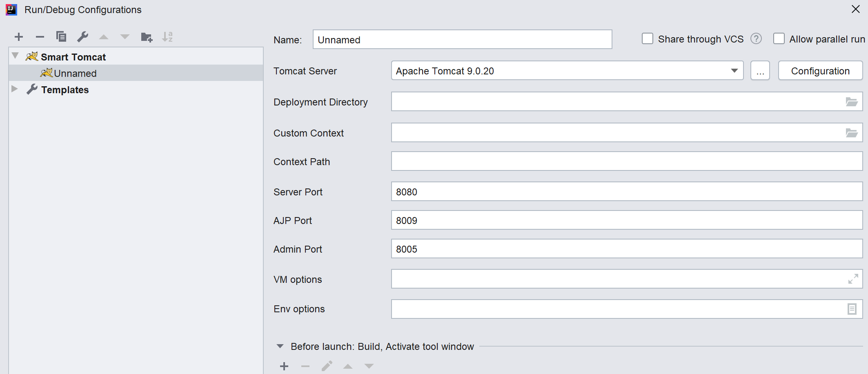The image size is (868, 374).
Task: Focus the Server Port field with 8080
Action: 627,192
